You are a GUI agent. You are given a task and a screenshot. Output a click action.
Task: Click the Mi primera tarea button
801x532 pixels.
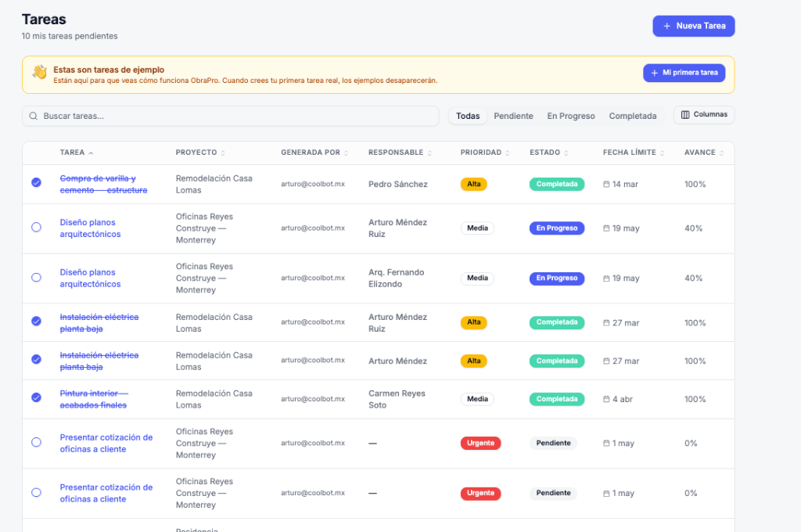(x=684, y=73)
